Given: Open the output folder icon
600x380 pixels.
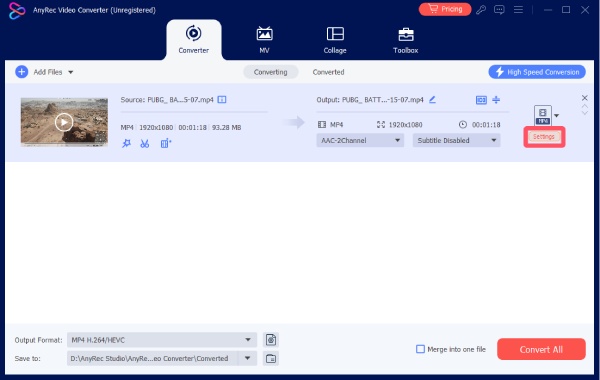Looking at the screenshot, I should 271,359.
